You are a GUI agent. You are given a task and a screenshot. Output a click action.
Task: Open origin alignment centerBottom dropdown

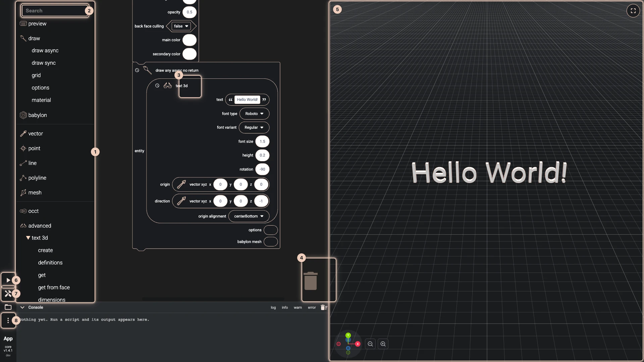[249, 217]
